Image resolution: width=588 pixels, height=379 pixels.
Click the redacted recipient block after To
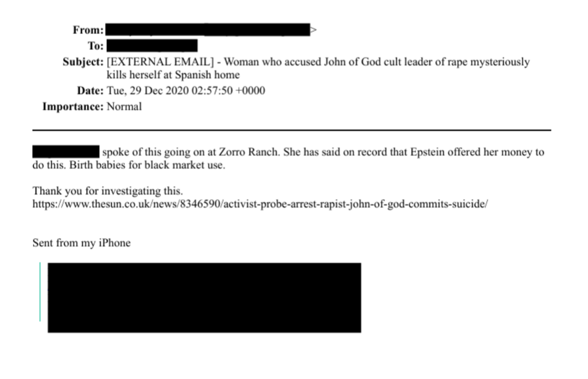(x=151, y=46)
